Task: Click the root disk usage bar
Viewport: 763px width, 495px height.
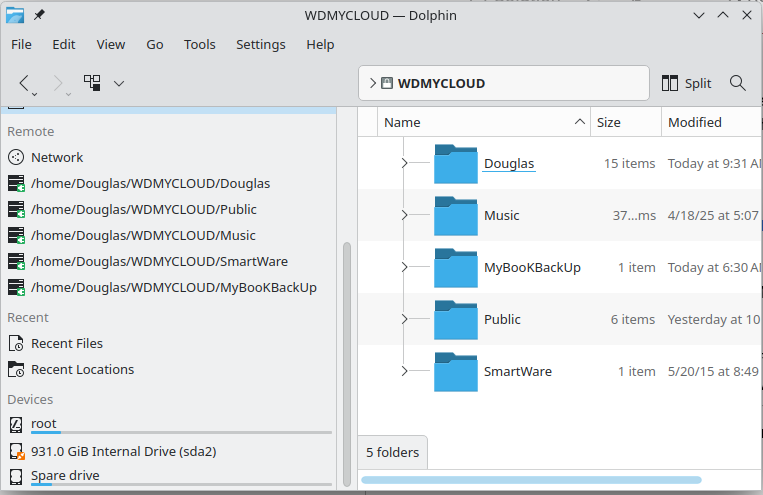Action: pyautogui.click(x=182, y=432)
